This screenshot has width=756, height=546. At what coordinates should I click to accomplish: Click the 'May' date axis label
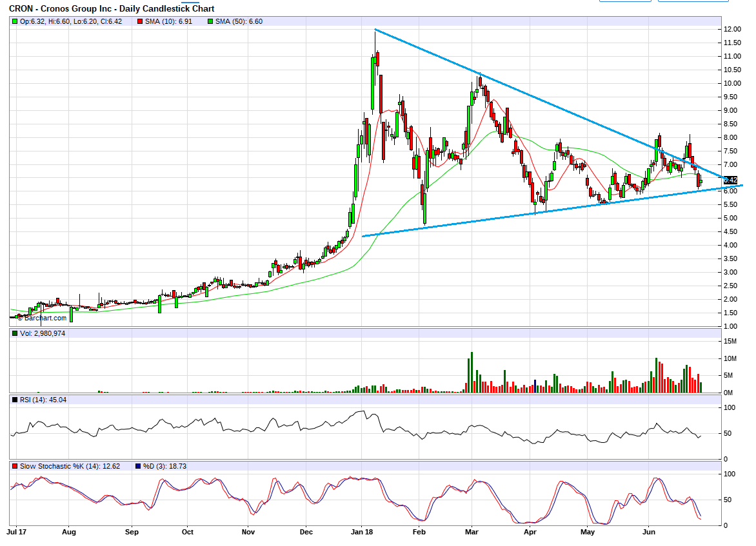coord(588,532)
